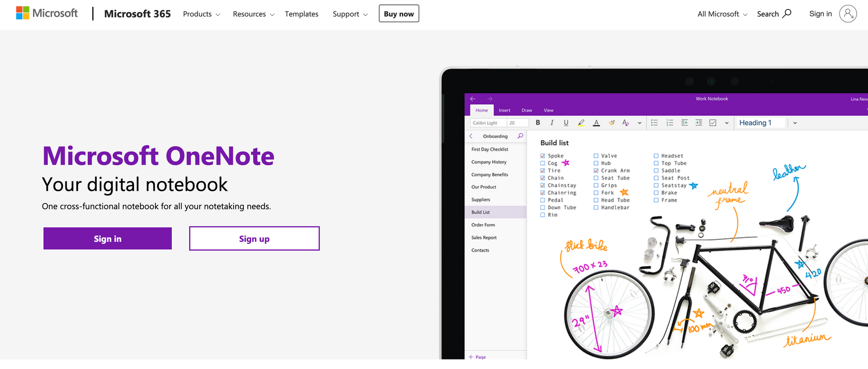The width and height of the screenshot is (868, 369).
Task: Click the to-do tag checkbox icon in the ribbon
Action: click(x=713, y=123)
